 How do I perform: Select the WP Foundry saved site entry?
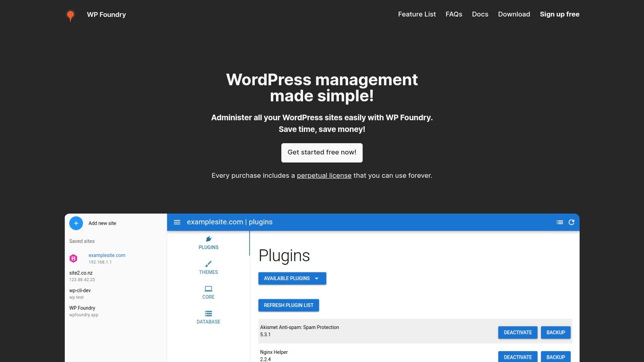tap(84, 311)
